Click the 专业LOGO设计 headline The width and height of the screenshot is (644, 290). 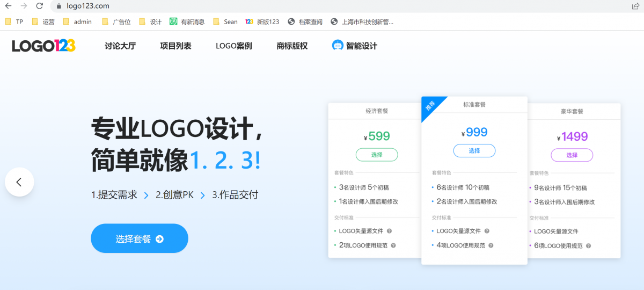tap(177, 129)
